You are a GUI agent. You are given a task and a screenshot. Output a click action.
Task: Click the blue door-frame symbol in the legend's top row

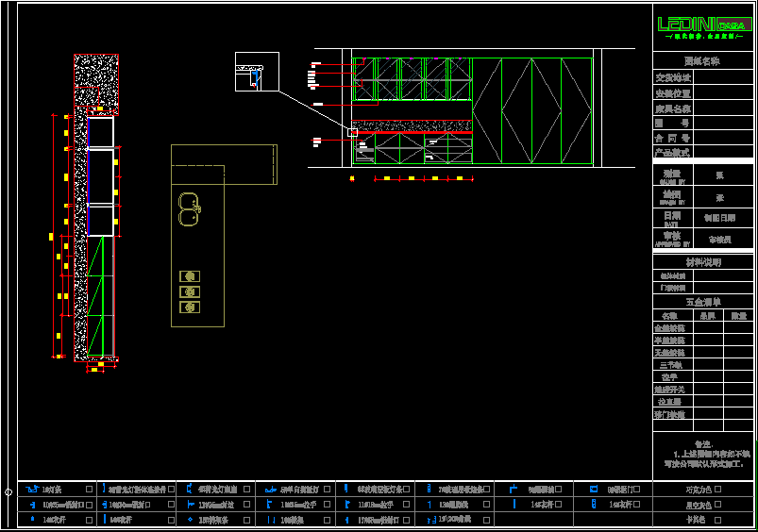tap(594, 490)
